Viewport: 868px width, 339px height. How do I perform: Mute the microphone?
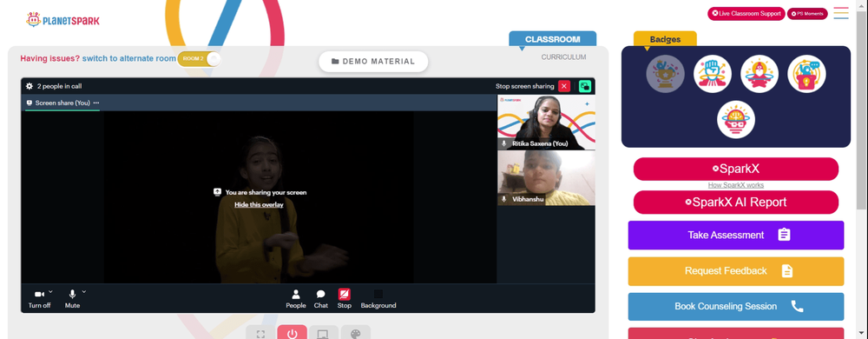pyautogui.click(x=72, y=298)
